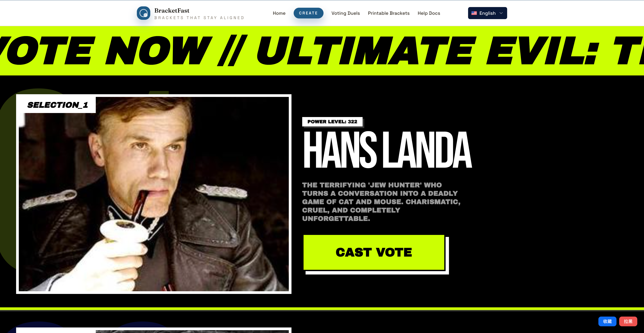This screenshot has width=644, height=333.
Task: Open the Help Docs link
Action: (x=429, y=13)
